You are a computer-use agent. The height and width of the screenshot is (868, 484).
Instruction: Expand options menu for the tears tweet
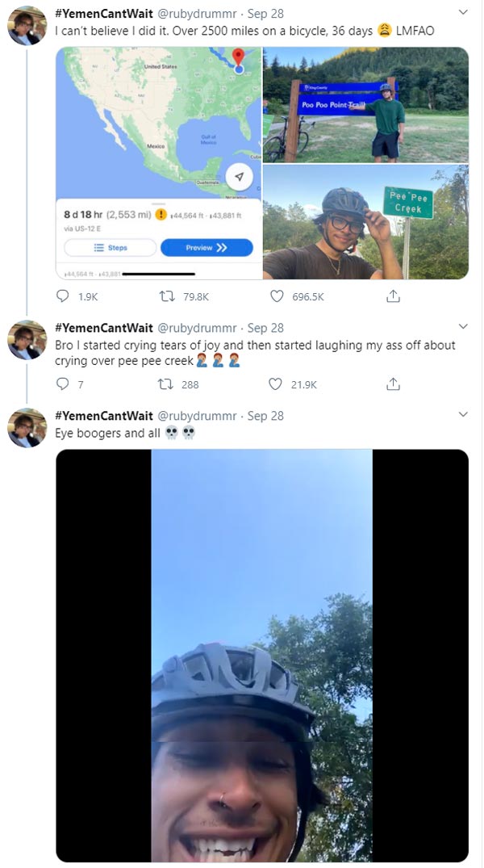462,326
